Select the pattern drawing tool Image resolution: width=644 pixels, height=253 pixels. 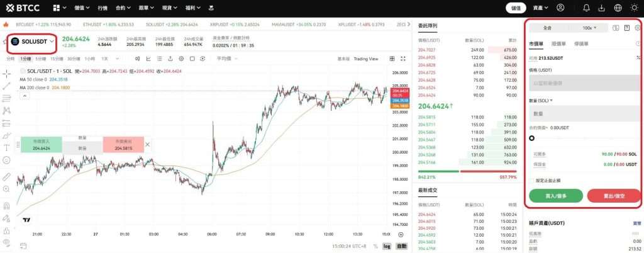[6, 111]
